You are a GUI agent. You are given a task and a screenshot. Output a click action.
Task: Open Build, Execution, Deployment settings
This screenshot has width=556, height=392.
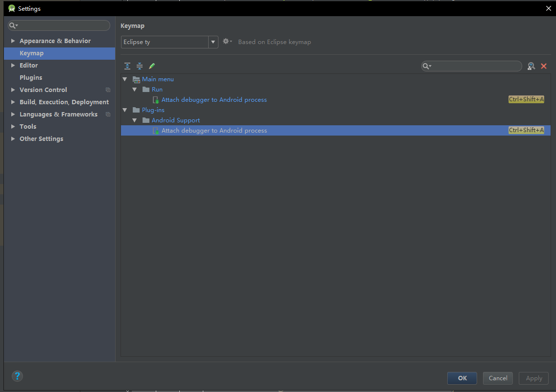[64, 102]
